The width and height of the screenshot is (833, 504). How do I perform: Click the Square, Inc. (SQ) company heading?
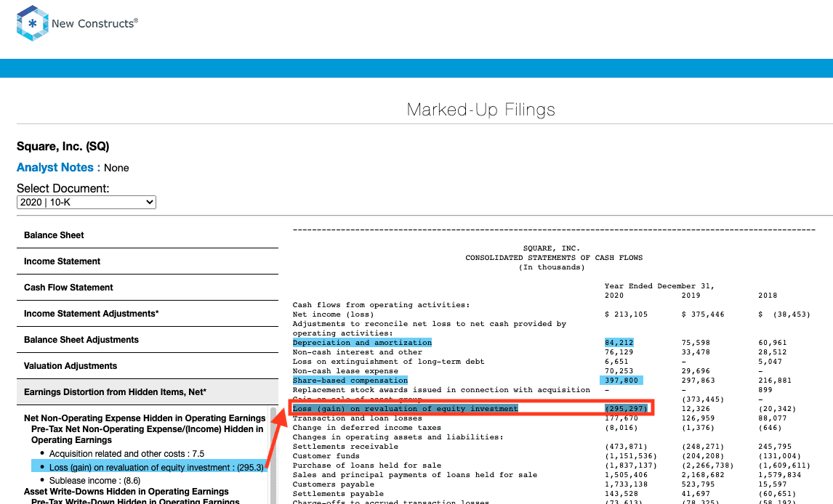click(63, 147)
